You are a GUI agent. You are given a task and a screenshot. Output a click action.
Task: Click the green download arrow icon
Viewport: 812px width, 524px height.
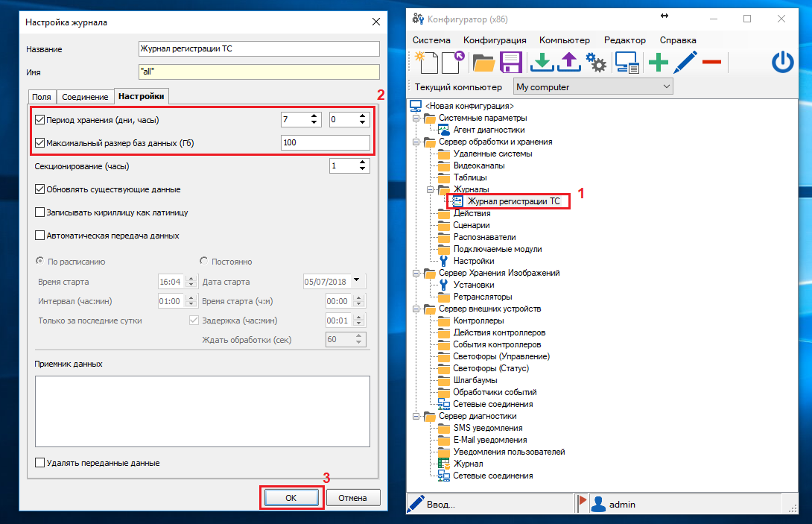coord(542,63)
